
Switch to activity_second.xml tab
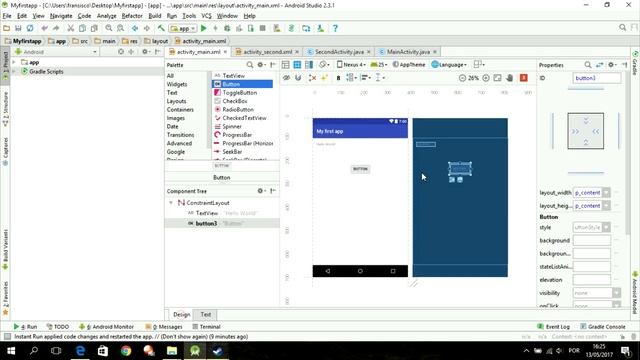[267, 52]
